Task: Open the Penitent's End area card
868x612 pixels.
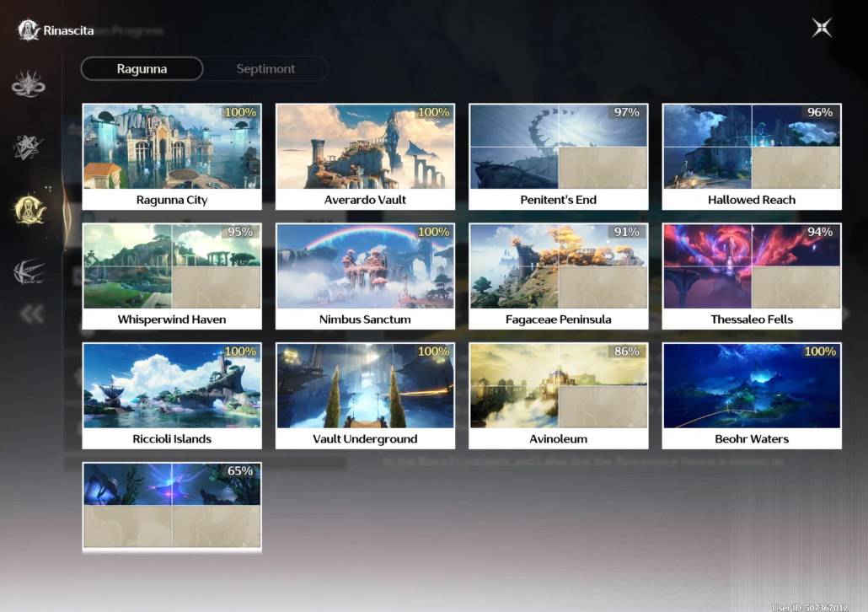Action: pos(559,157)
